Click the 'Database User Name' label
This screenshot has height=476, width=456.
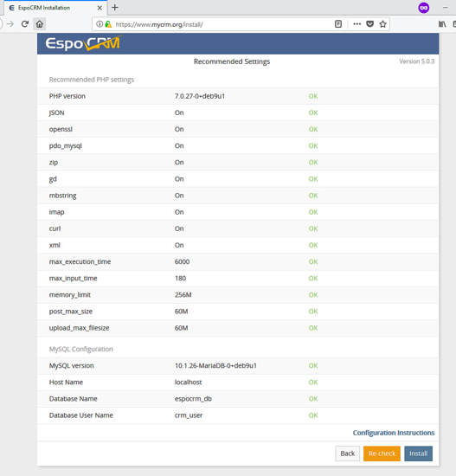(x=80, y=415)
